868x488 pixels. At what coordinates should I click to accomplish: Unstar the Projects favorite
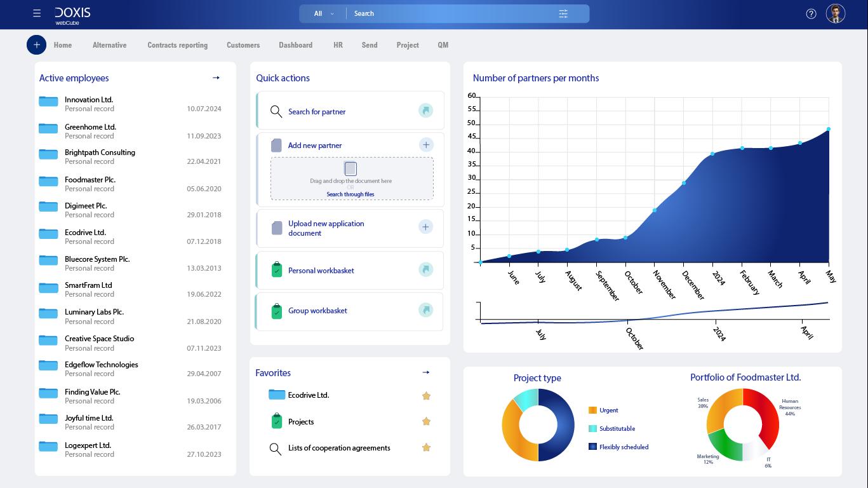[426, 421]
